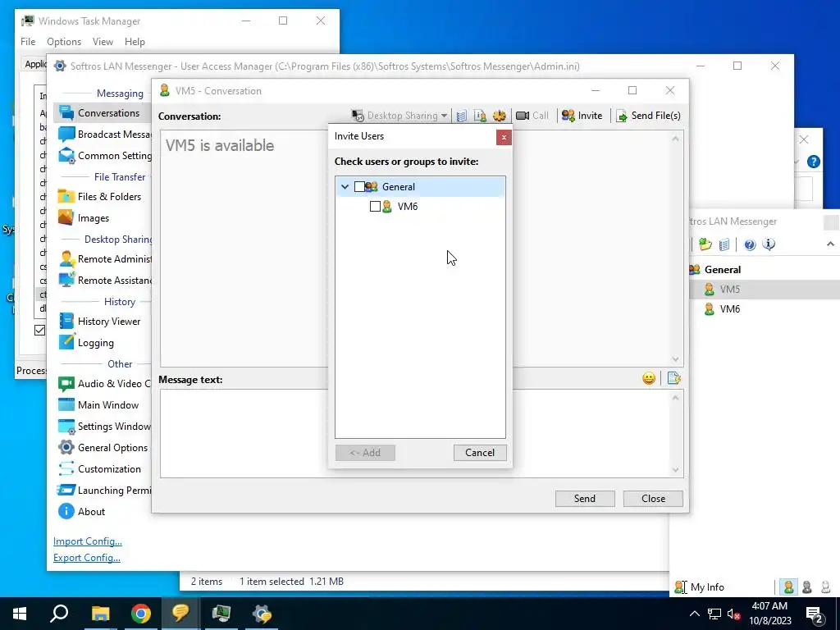Tick the VM6 checkbox in Invite Users
Screen dimensions: 840x630
tap(375, 206)
